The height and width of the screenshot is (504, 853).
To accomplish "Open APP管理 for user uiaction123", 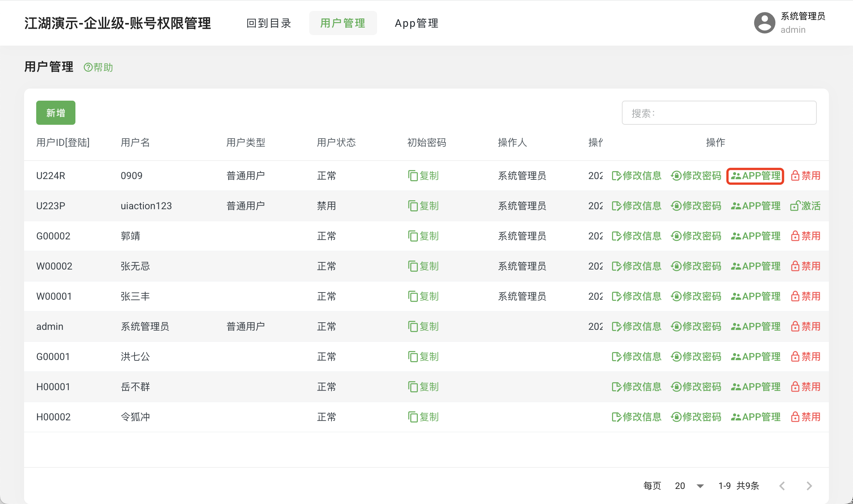I will (756, 206).
